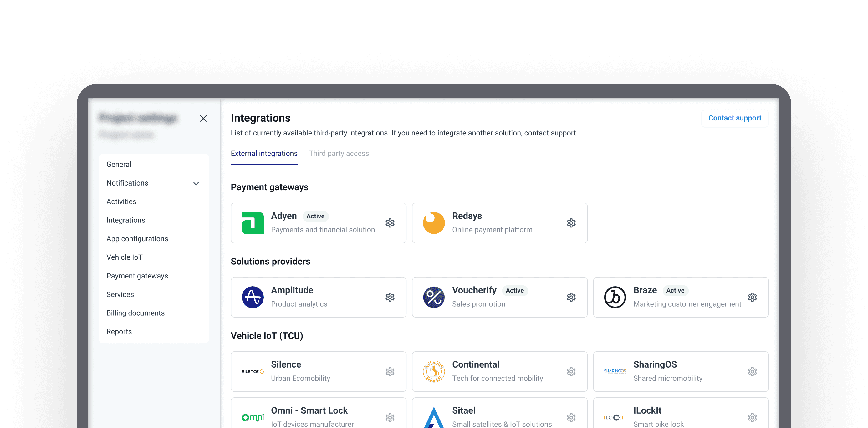Click the Omni logo

pyautogui.click(x=253, y=418)
